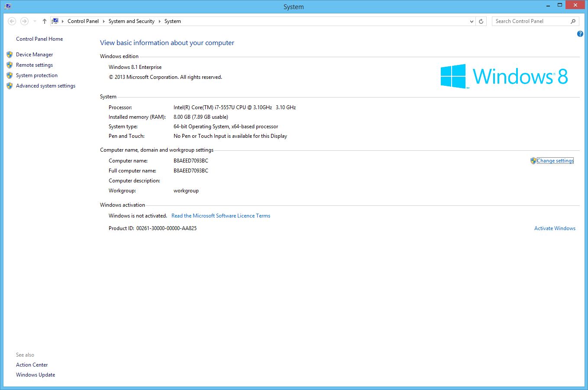Select System in the breadcrumb
Viewport: 588px width, 390px height.
pyautogui.click(x=173, y=21)
